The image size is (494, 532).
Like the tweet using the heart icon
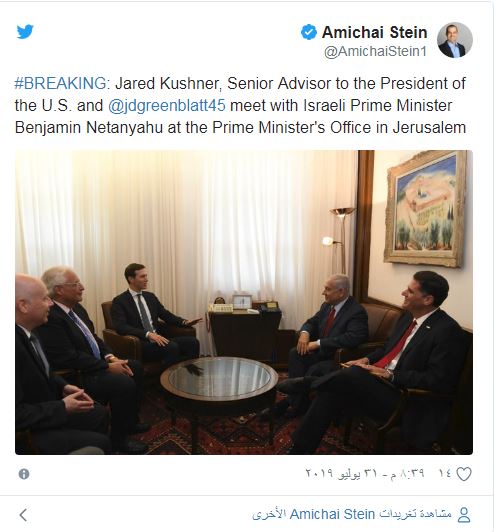coord(464,474)
